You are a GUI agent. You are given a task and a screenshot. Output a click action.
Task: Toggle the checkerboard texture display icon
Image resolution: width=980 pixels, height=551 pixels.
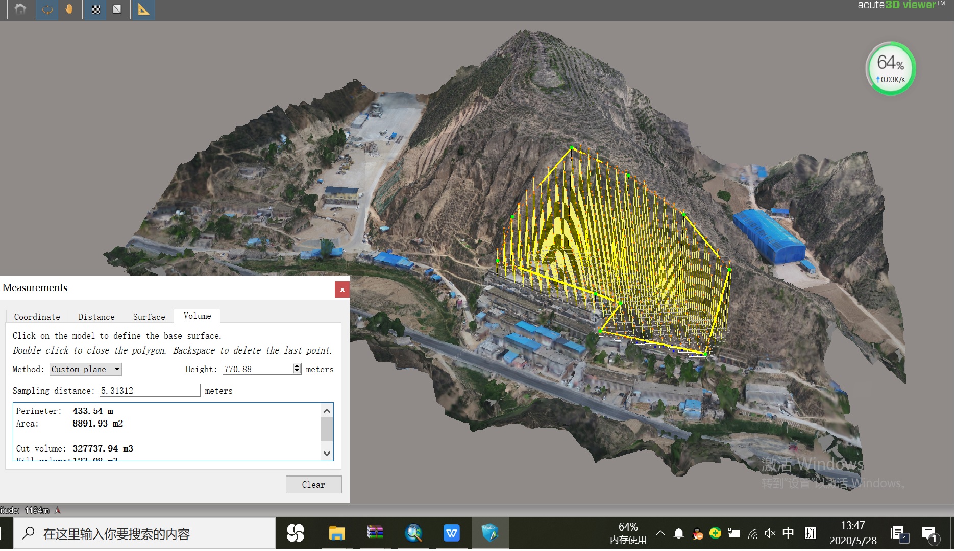[95, 9]
